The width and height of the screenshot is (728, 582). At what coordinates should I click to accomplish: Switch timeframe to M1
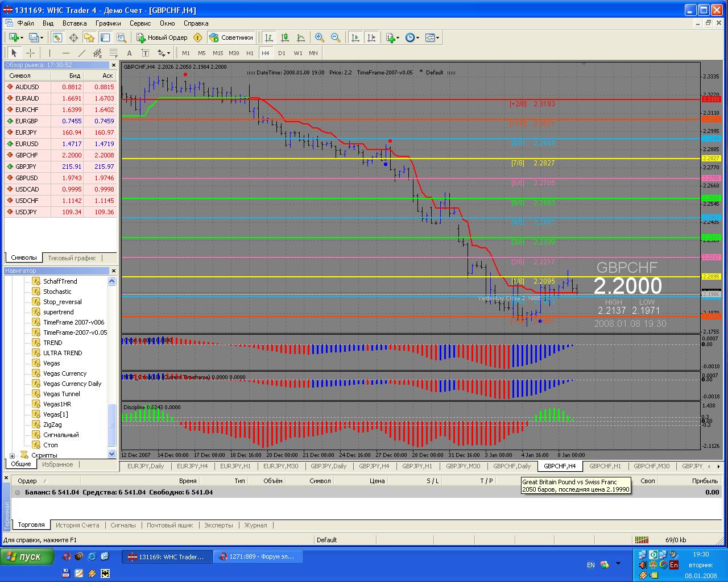point(186,53)
